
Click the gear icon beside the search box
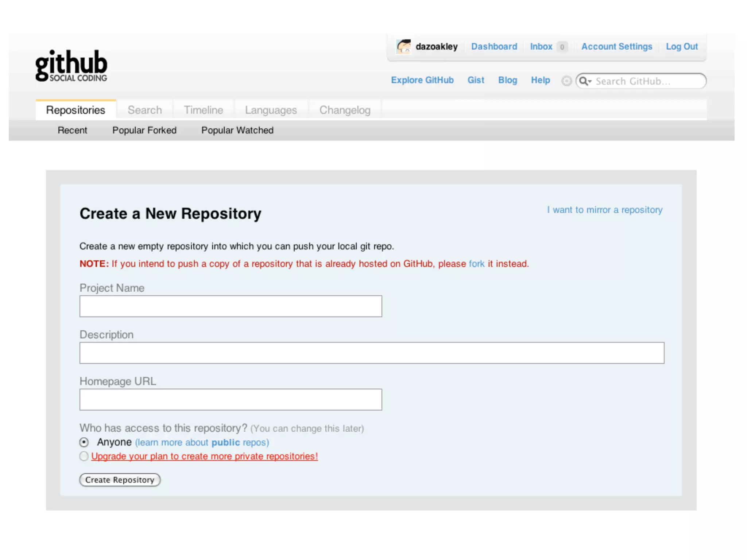coord(566,81)
